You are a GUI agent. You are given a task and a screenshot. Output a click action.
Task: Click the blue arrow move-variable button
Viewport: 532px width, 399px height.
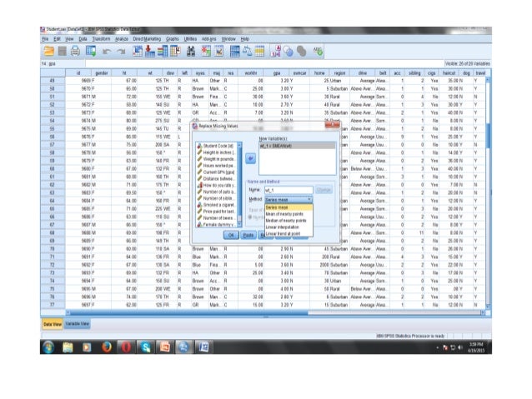250,158
